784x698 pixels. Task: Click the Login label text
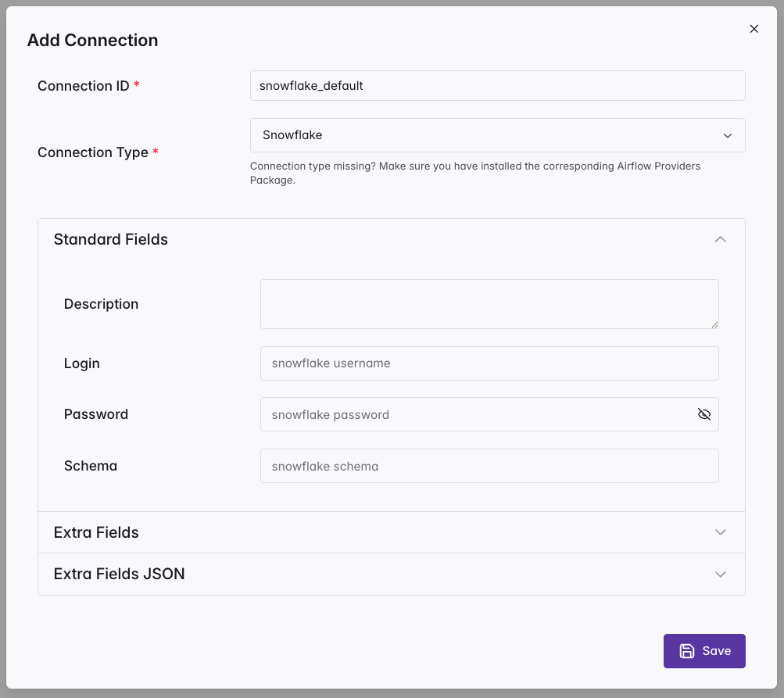[82, 363]
